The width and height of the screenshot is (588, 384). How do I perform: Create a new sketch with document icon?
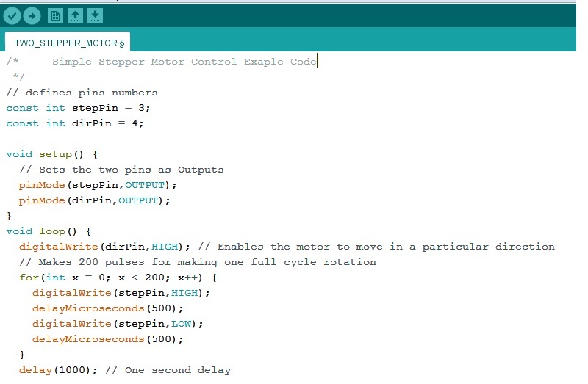55,15
